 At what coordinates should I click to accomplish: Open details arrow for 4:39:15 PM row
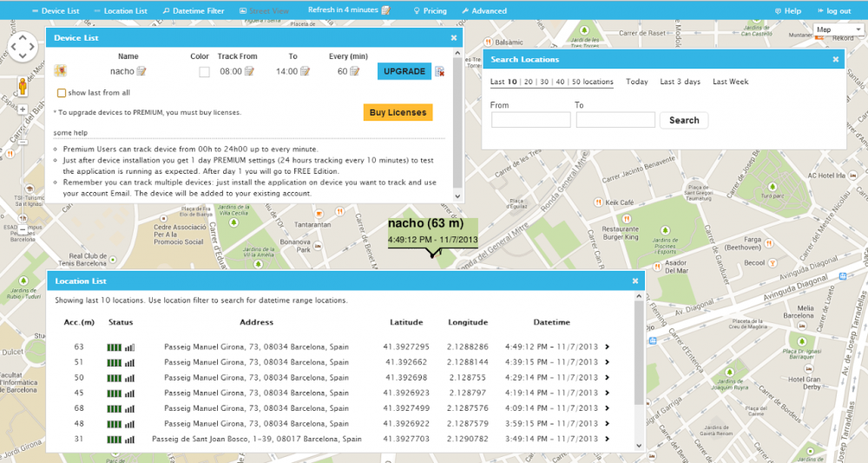coord(608,362)
